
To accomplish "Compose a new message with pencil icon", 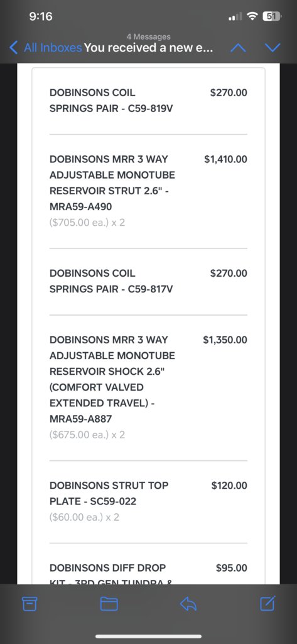I will [267, 603].
